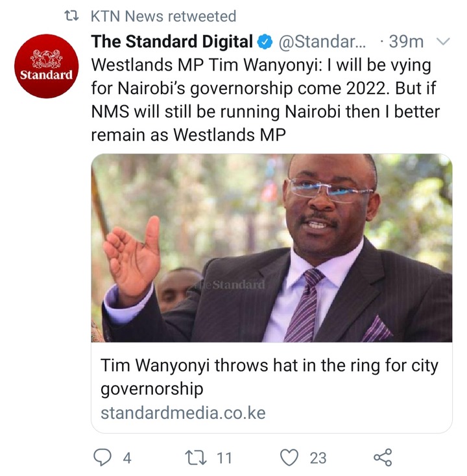Like the tweet with heart icon
The image size is (467, 476).
point(289,458)
